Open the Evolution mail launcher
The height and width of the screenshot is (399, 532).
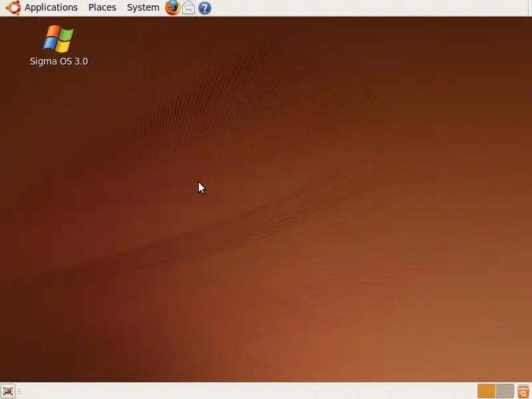click(x=189, y=8)
